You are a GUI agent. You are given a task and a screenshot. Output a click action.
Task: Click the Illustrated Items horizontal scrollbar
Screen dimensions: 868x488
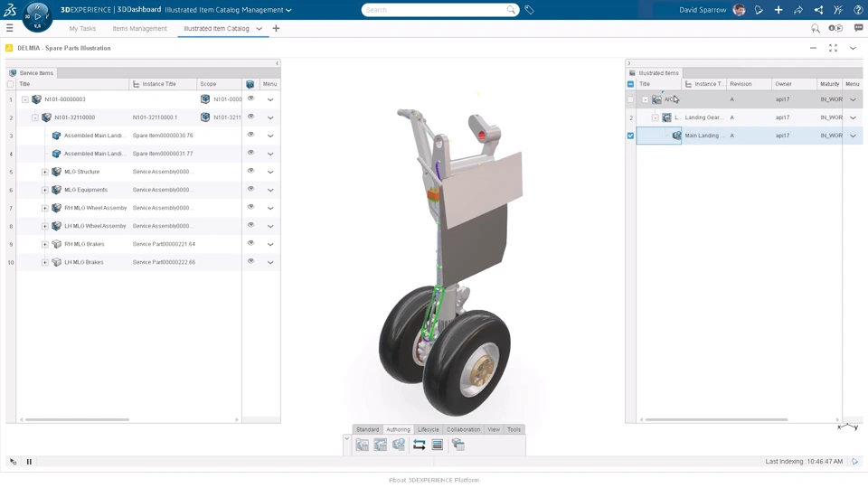click(716, 419)
